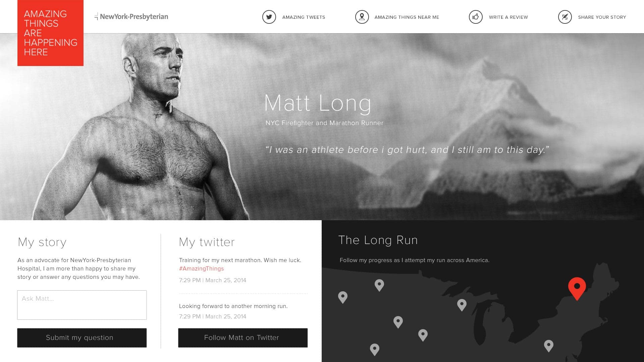Click the red Amazing Things Are Happening Here badge
Screen dimensions: 644x362
tap(50, 33)
